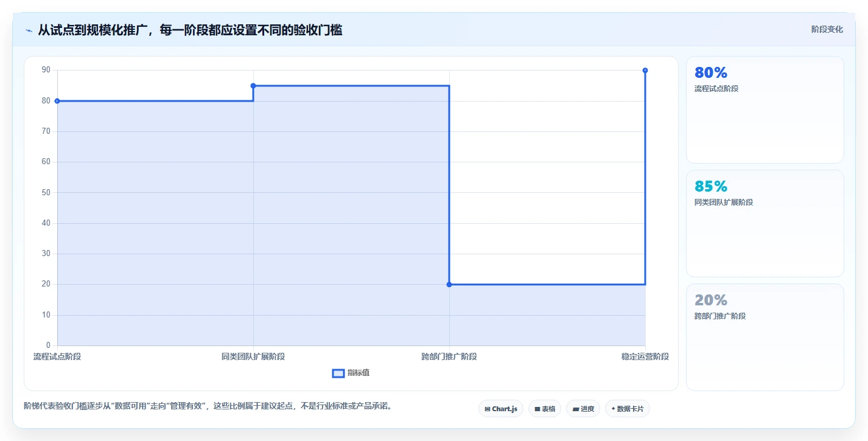Image resolution: width=868 pixels, height=441 pixels.
Task: Click the x-axis label 跨部门推广阶段
Action: click(x=449, y=356)
